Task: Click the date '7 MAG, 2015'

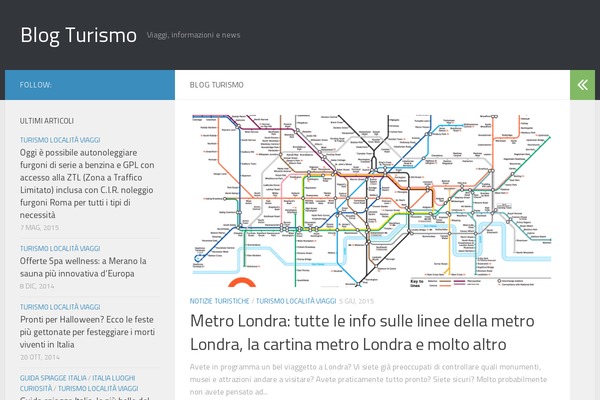Action: 39,228
